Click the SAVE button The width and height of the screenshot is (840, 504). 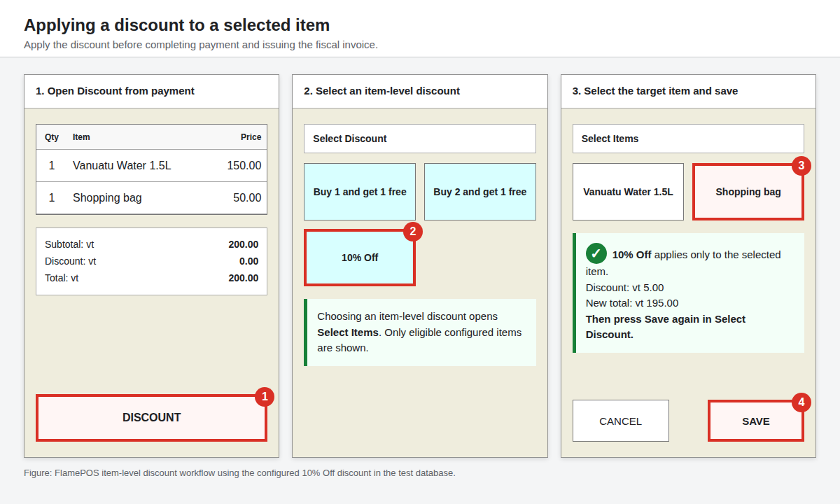756,421
